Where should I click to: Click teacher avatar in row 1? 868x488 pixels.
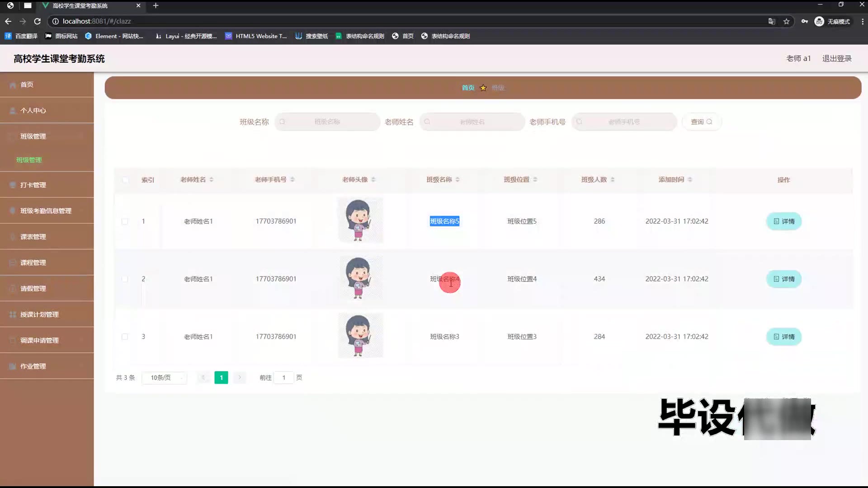360,221
